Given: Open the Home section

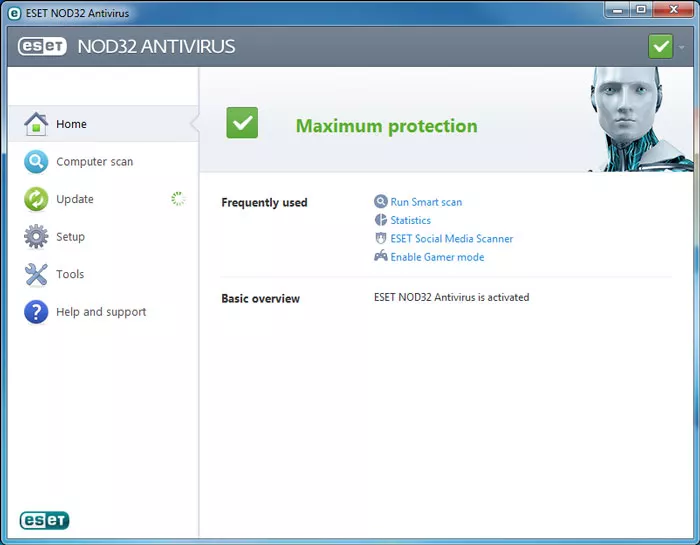Looking at the screenshot, I should pos(103,124).
